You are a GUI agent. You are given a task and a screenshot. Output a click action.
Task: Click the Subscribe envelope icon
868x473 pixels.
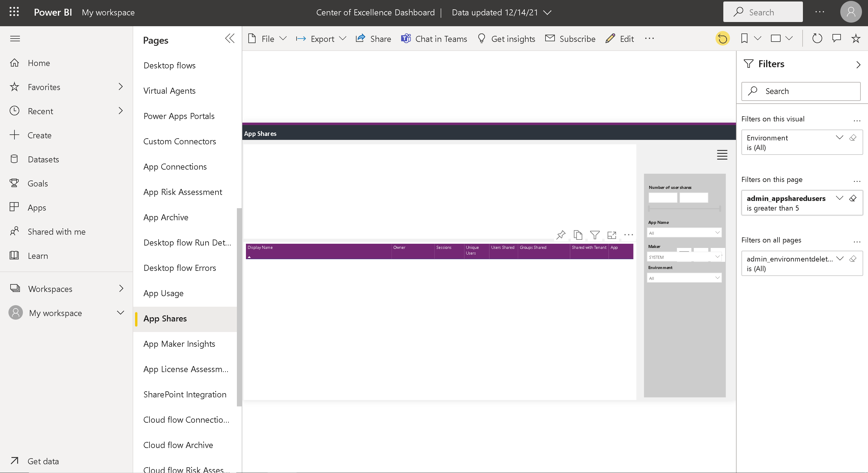[x=550, y=38]
